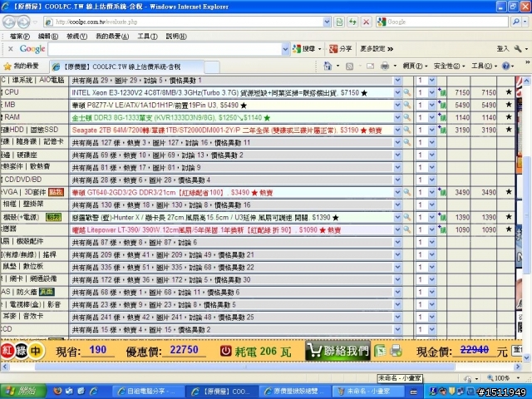
Task: Click the IE help question mark icon
Action: 505,66
